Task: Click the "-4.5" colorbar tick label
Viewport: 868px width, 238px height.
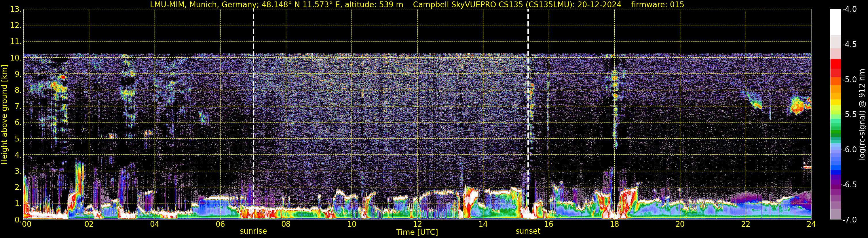Action: tap(849, 44)
